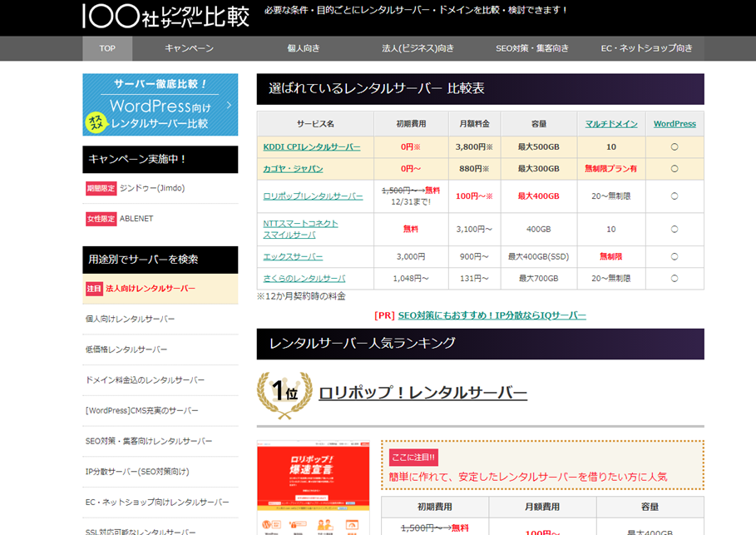Click the 131円~ monthly fee cell
The height and width of the screenshot is (535, 756).
pyautogui.click(x=474, y=279)
